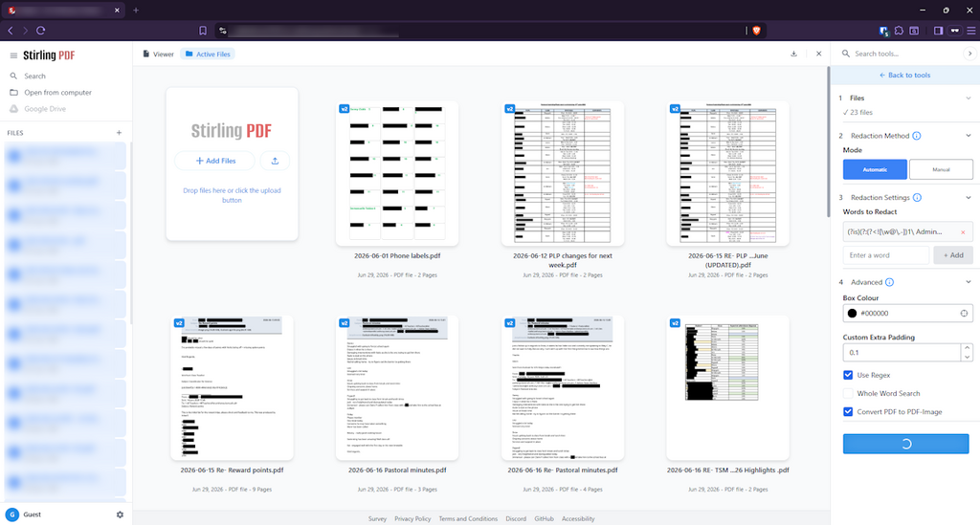Screen dimensions: 980x525
Task: Click the Open from computer folder icon
Action: [13, 93]
